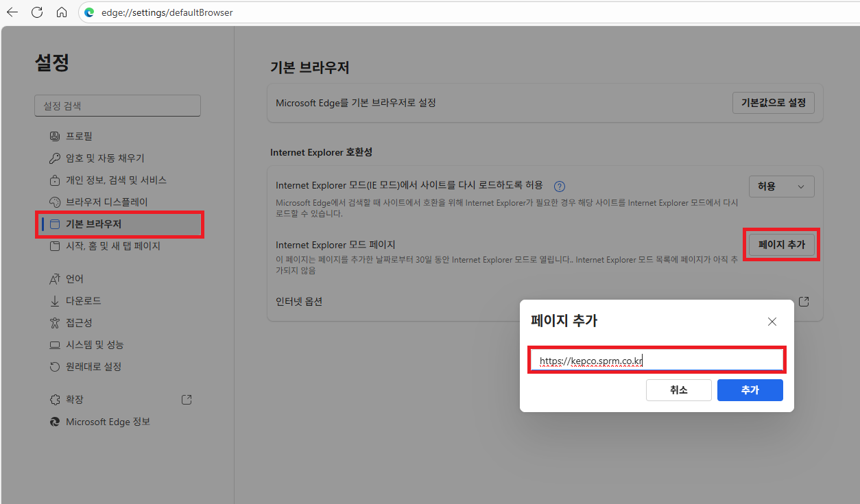This screenshot has height=504, width=860.
Task: Select 개인 정보, 검색 및 서비스
Action: click(115, 180)
